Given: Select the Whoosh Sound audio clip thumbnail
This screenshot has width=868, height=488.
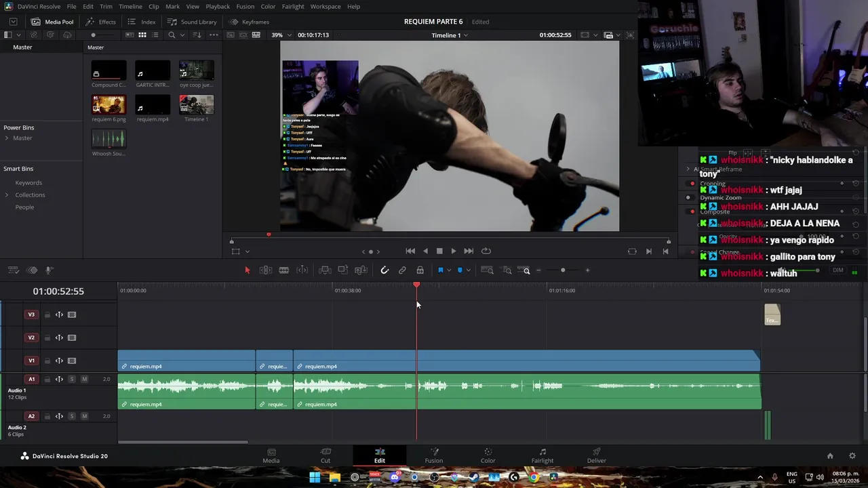Looking at the screenshot, I should coord(108,139).
